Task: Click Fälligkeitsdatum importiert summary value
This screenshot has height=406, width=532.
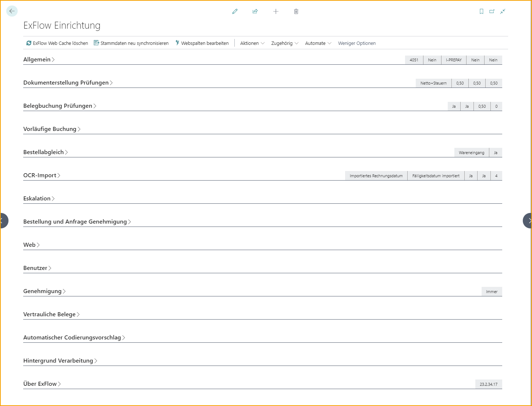Action: point(436,176)
